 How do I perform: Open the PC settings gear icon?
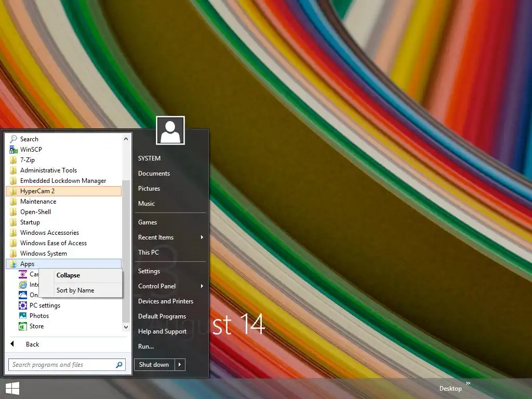(23, 305)
